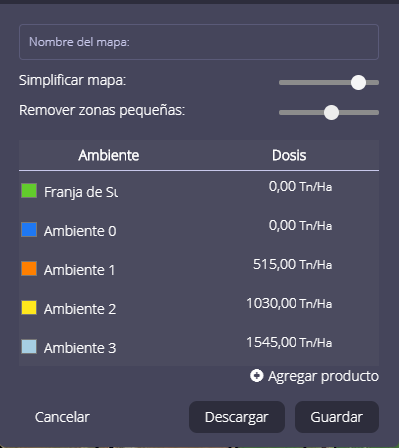Focus the Nombre del mapa input field

[199, 42]
